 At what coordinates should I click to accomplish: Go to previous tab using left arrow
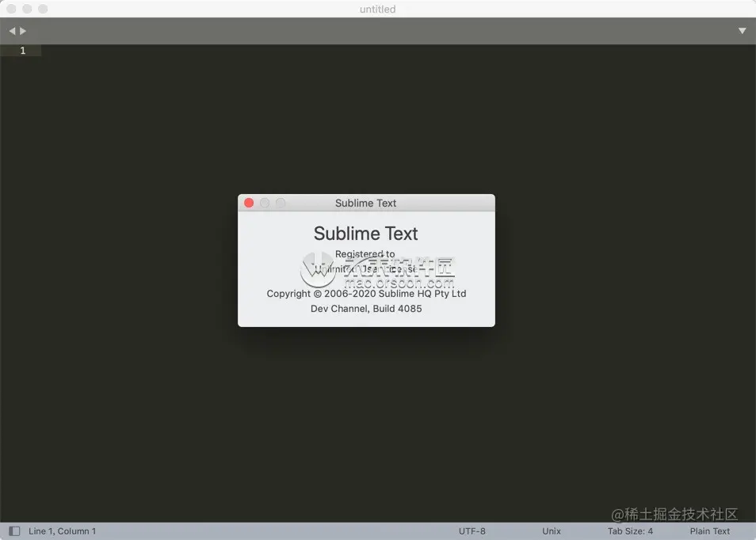coord(12,31)
